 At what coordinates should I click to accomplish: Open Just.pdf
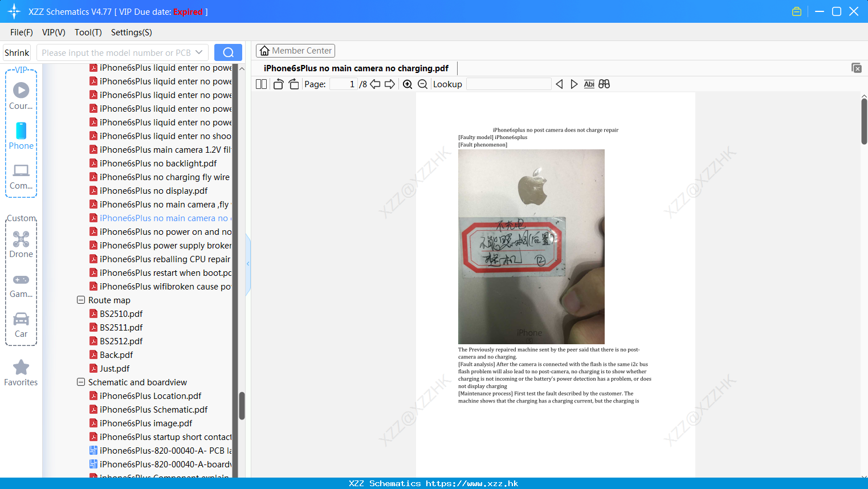coord(109,368)
